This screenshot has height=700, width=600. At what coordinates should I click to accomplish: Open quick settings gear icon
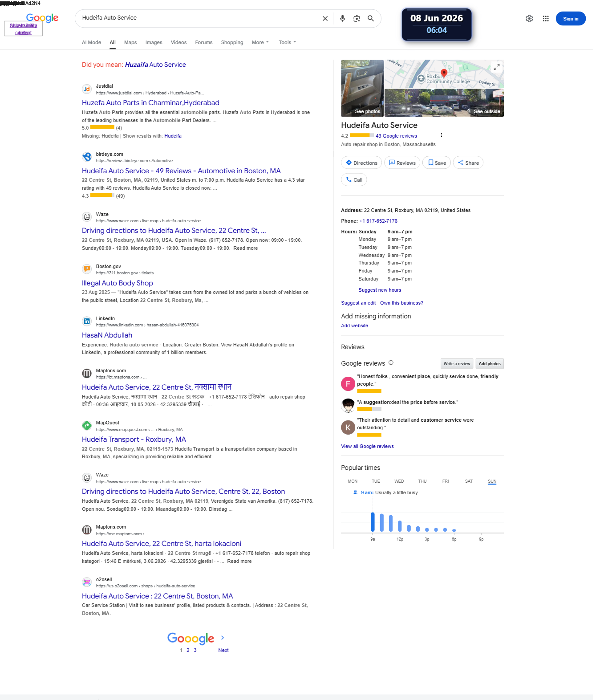click(529, 19)
